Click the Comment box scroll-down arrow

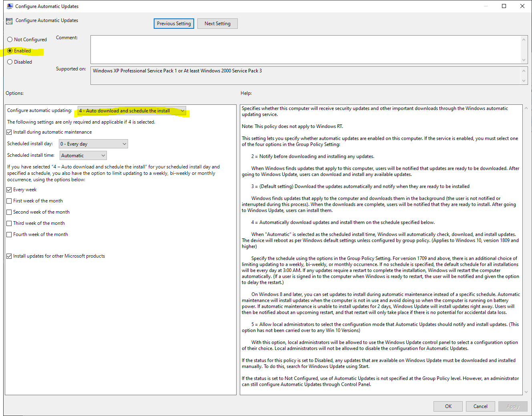tap(524, 60)
